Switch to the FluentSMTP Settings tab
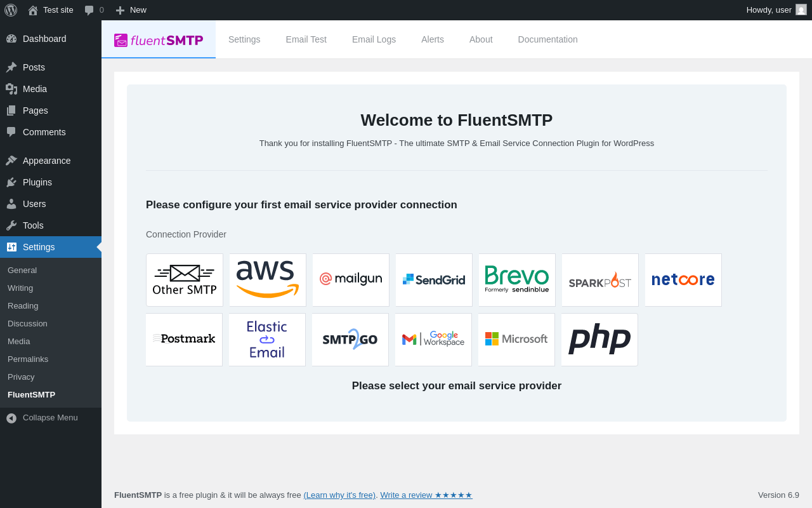Screen dimensions: 812x508 [244, 39]
